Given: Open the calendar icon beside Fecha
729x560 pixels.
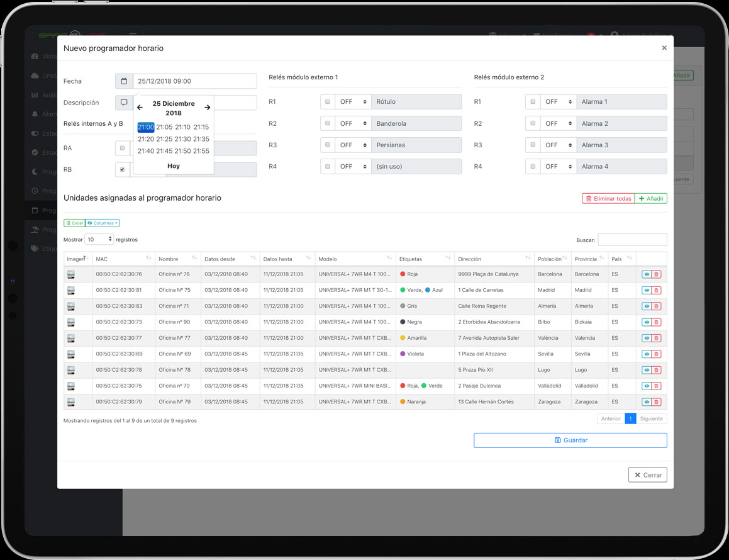Looking at the screenshot, I should coord(124,81).
